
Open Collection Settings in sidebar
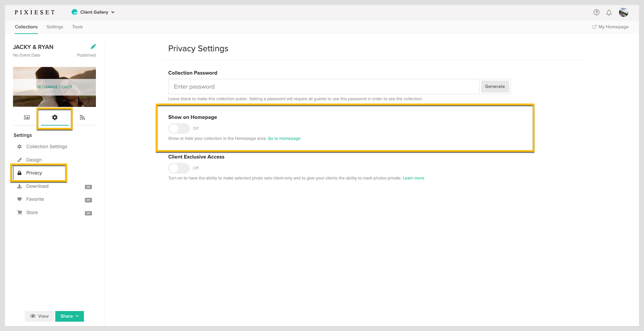(47, 147)
